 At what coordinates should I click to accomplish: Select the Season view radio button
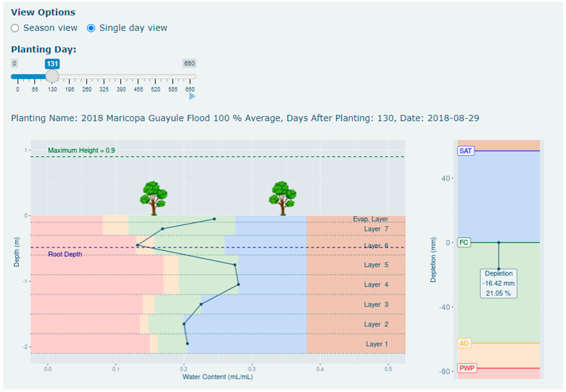point(15,28)
